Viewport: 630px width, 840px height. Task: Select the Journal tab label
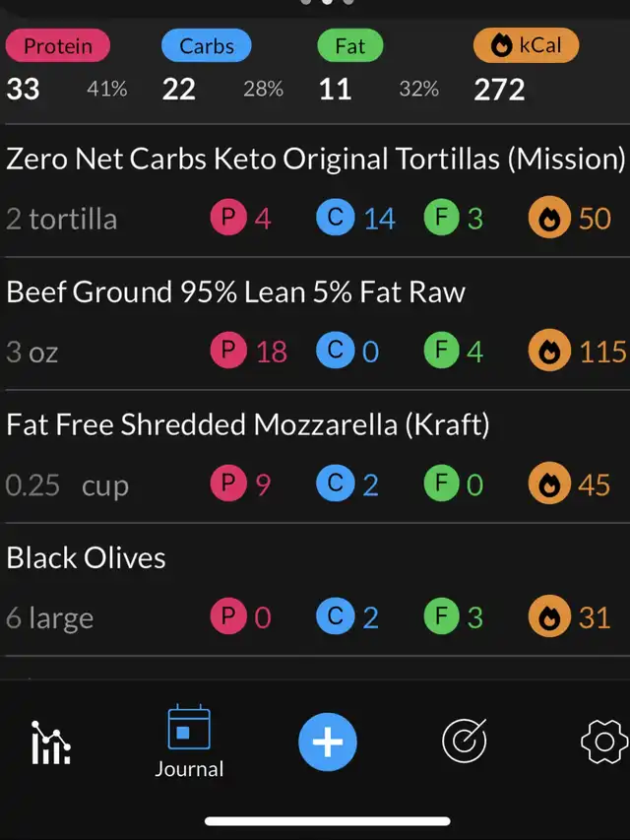click(189, 769)
